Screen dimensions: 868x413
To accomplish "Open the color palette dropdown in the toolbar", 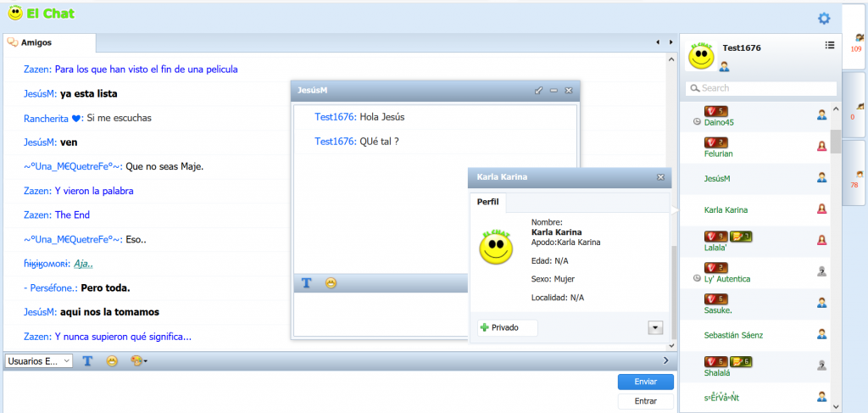I will point(139,361).
